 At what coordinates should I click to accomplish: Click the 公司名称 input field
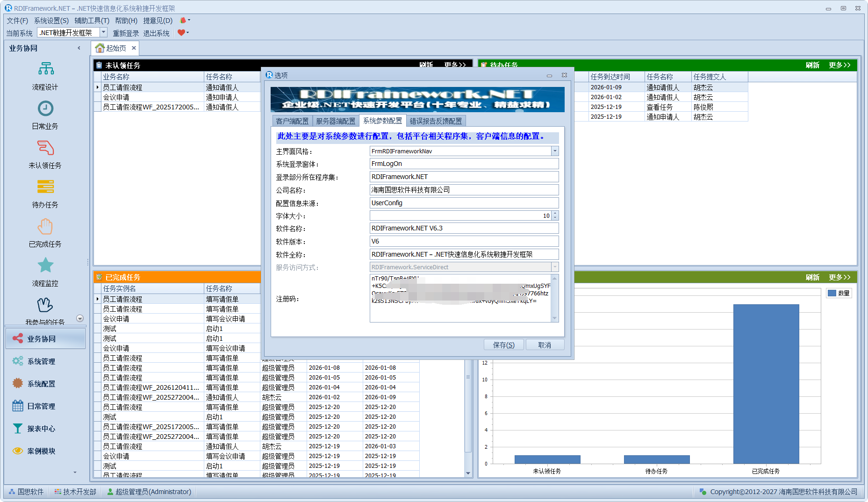(x=464, y=190)
